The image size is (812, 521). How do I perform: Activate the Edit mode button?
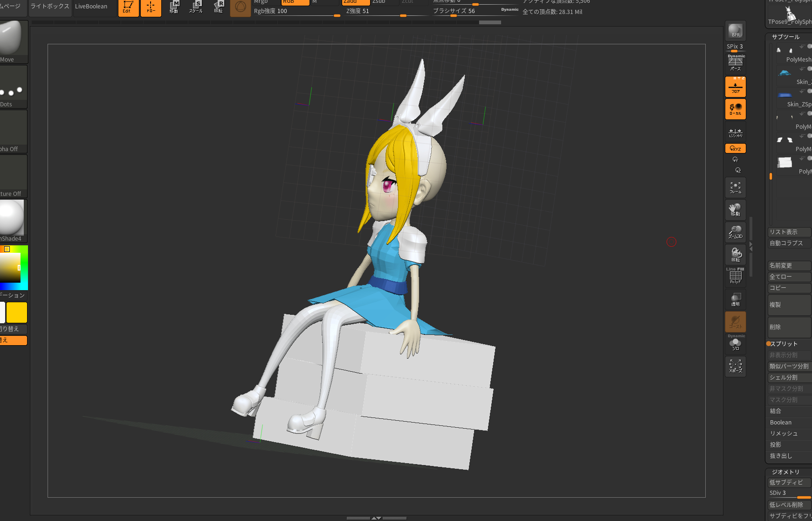tap(128, 7)
